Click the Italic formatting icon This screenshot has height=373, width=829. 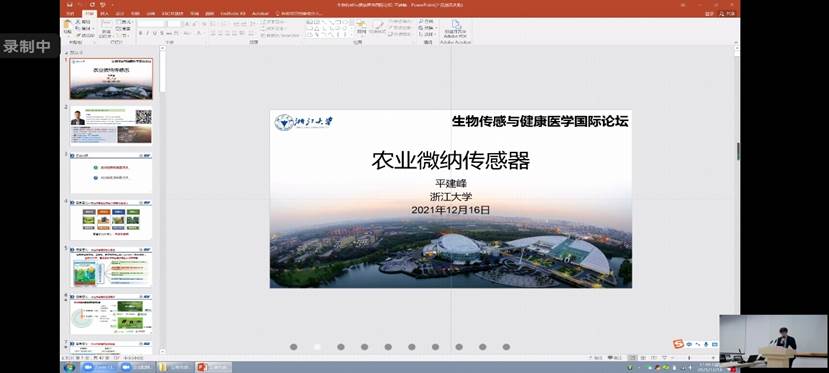point(148,33)
